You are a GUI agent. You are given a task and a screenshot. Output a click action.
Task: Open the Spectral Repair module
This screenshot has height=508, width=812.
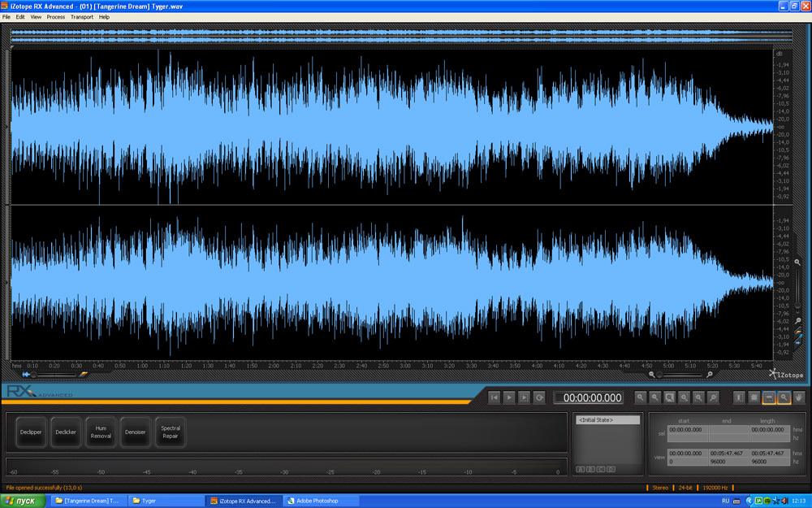click(171, 432)
